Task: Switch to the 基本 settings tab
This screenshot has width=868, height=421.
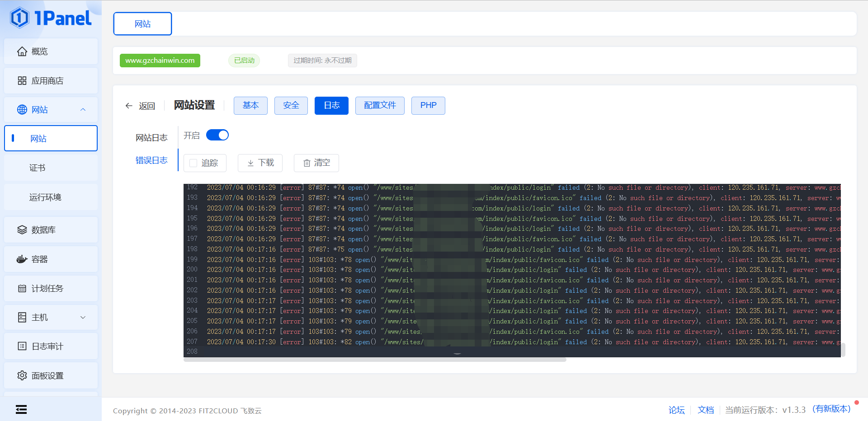Action: pos(250,106)
